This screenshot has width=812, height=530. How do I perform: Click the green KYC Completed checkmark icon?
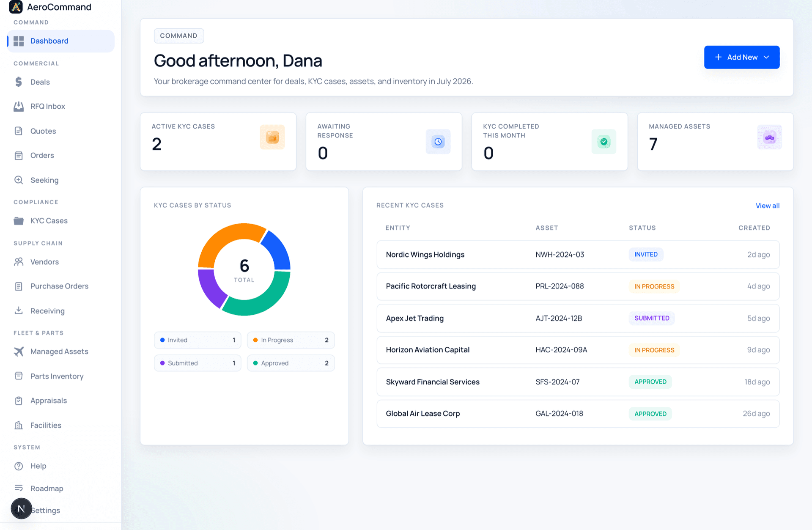tap(604, 142)
